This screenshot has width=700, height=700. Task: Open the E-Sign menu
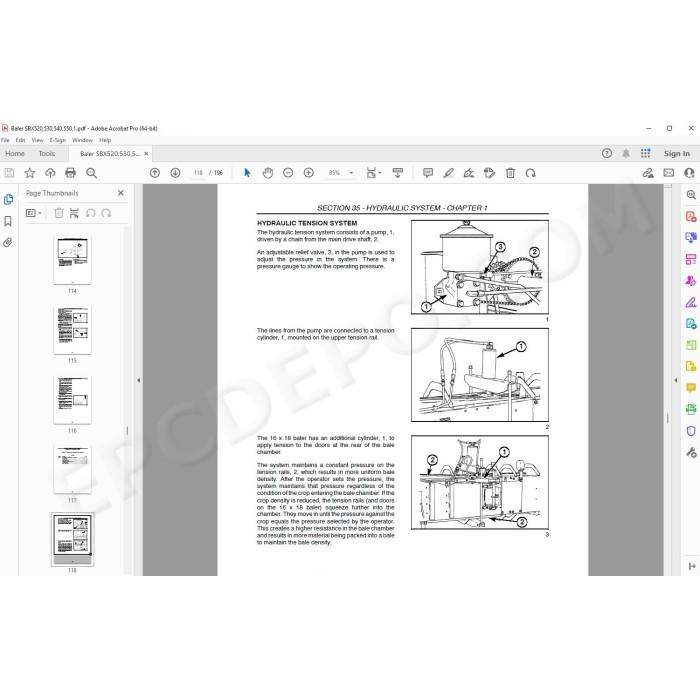coord(58,140)
